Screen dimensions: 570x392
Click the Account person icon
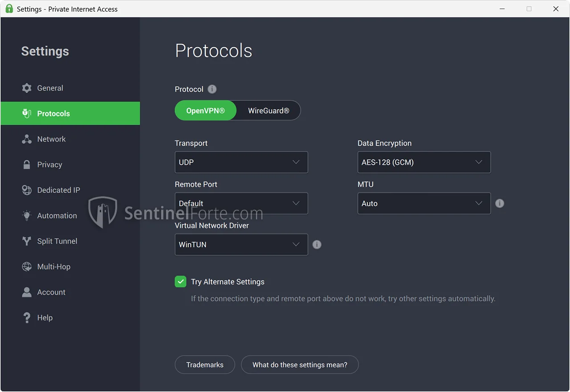(x=27, y=292)
